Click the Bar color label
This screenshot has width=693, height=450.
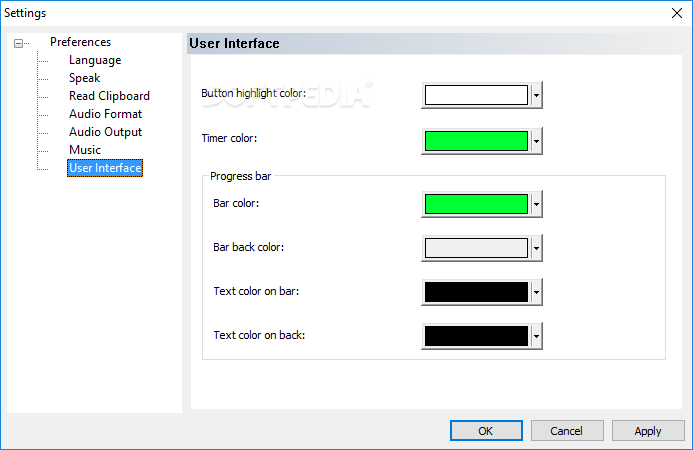tap(236, 203)
